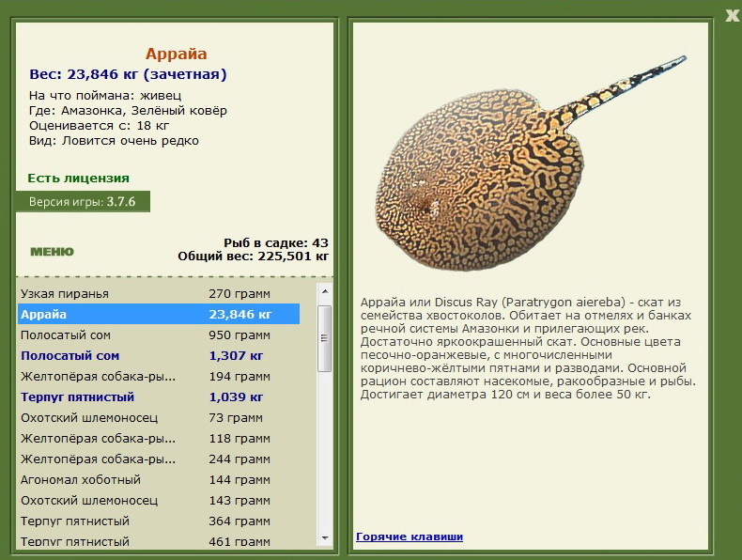The width and height of the screenshot is (742, 560).
Task: Click the fish list scrollbar thumb
Action: click(325, 338)
